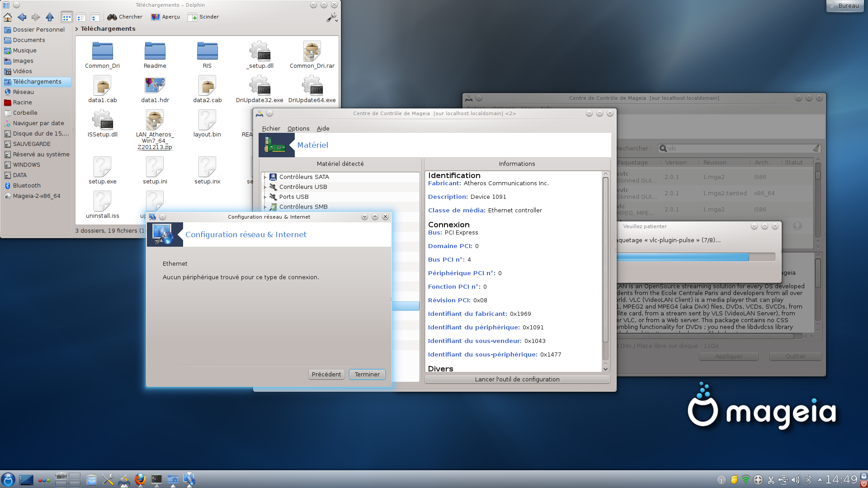The width and height of the screenshot is (868, 488).
Task: Navigate forward in Dolphin
Action: [x=36, y=17]
